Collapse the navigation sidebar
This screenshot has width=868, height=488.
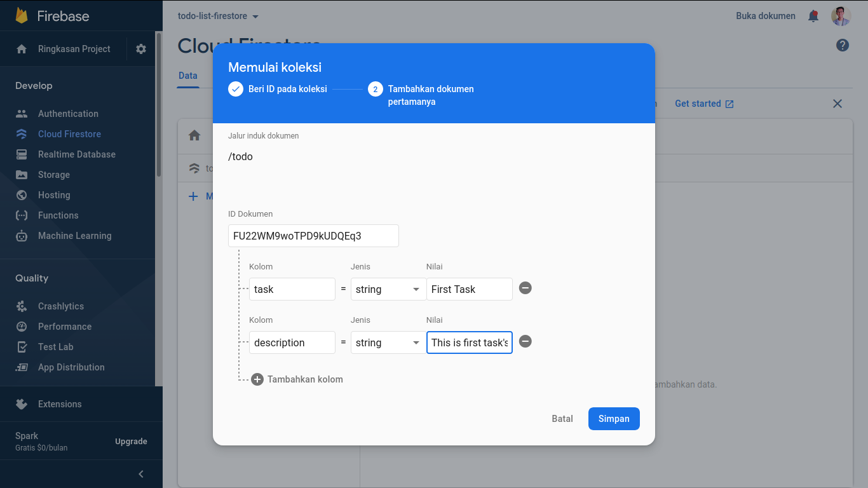tap(140, 473)
